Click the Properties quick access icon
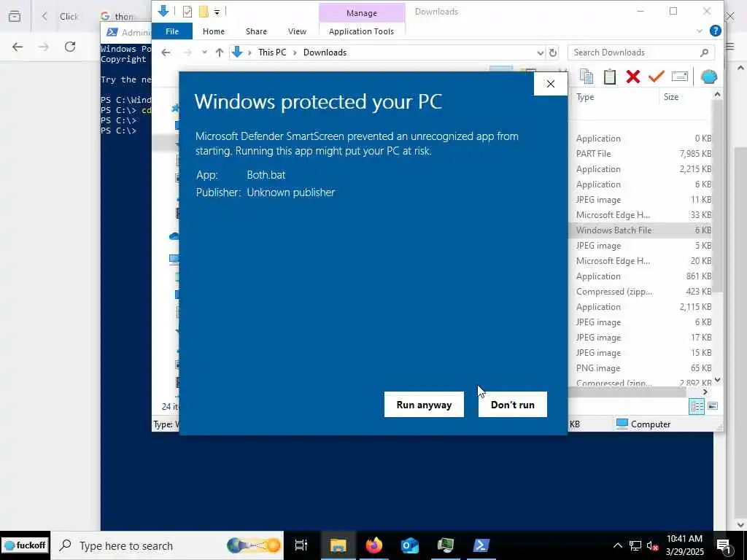This screenshot has height=560, width=747. [x=187, y=11]
